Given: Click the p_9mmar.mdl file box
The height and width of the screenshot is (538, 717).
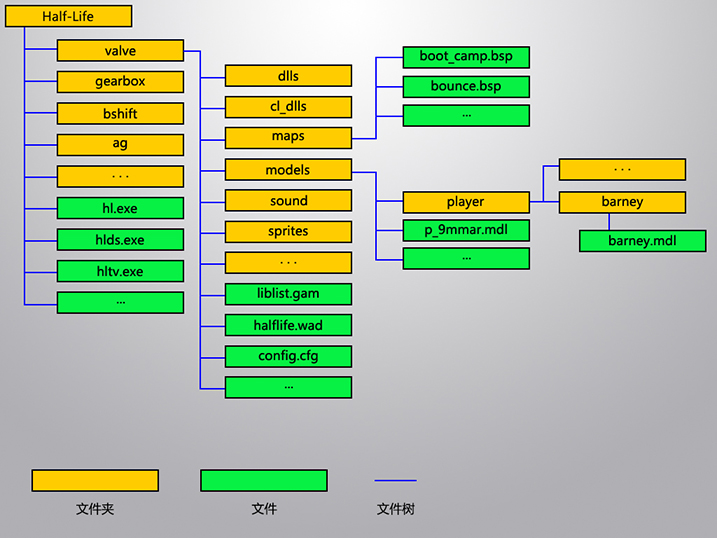Looking at the screenshot, I should tap(466, 230).
